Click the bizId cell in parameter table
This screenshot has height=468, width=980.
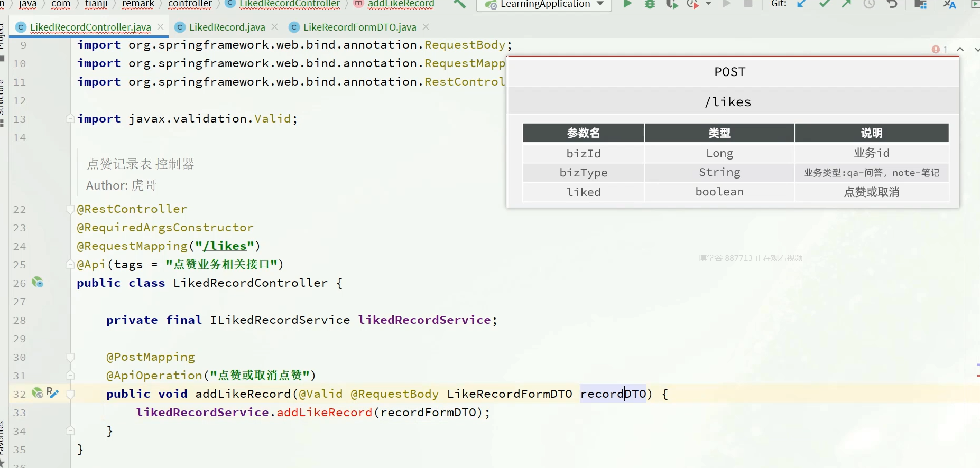coord(584,153)
